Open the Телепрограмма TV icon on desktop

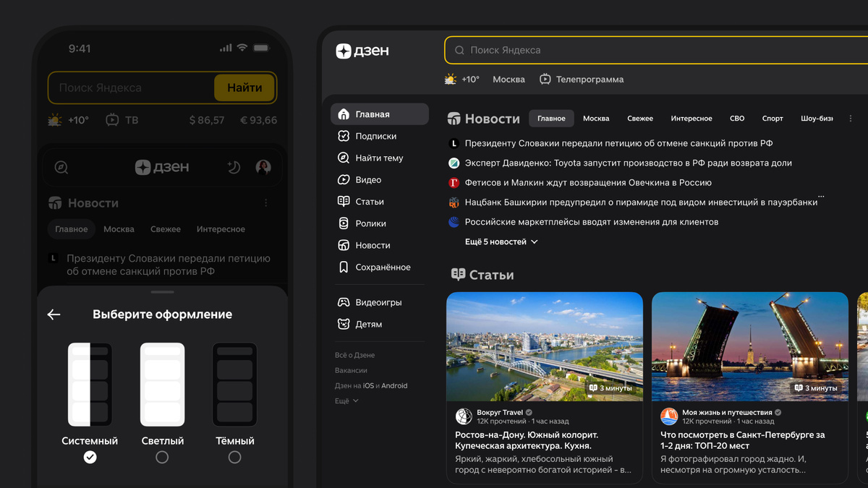tap(545, 80)
